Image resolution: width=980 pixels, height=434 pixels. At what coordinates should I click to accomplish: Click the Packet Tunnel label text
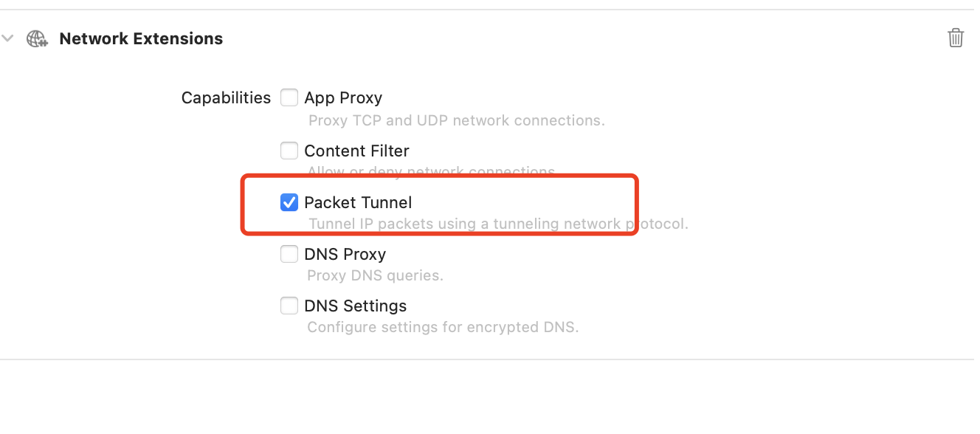358,202
